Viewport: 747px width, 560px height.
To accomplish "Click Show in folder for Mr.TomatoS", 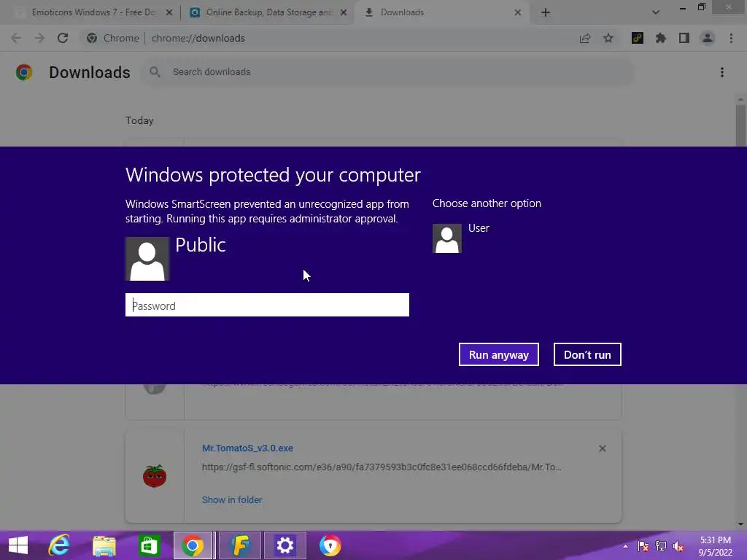I will pos(232,499).
